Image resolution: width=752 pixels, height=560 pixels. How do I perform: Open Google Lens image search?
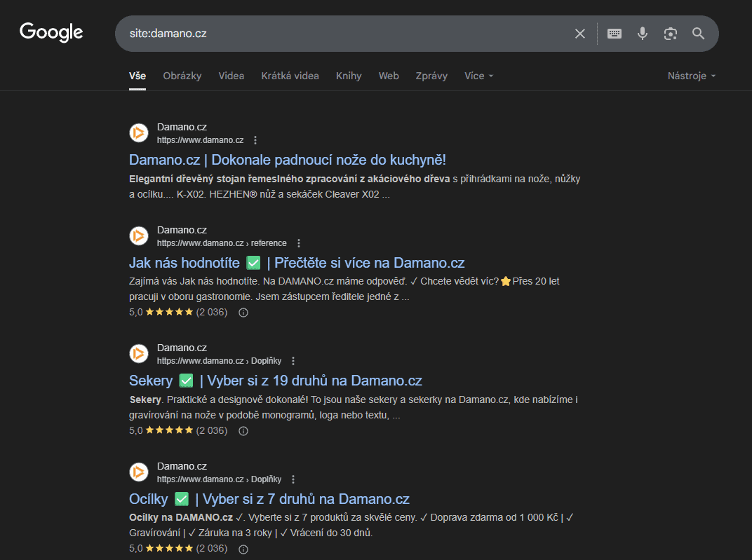pyautogui.click(x=671, y=33)
